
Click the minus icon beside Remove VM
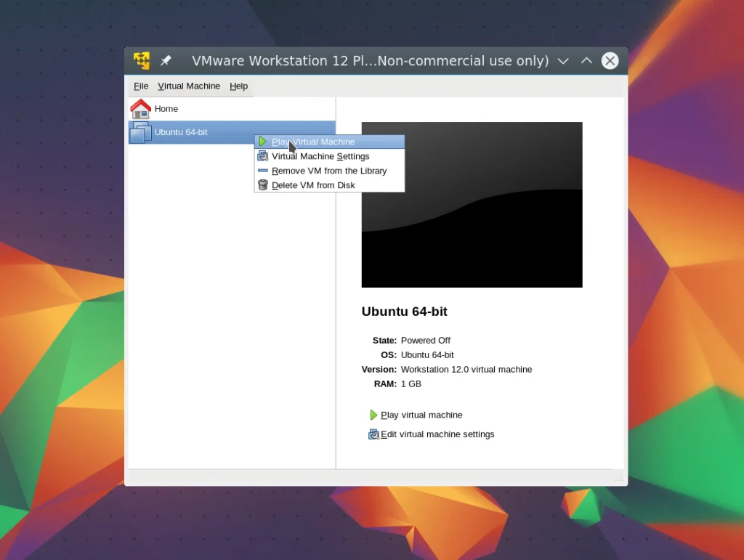coord(263,171)
